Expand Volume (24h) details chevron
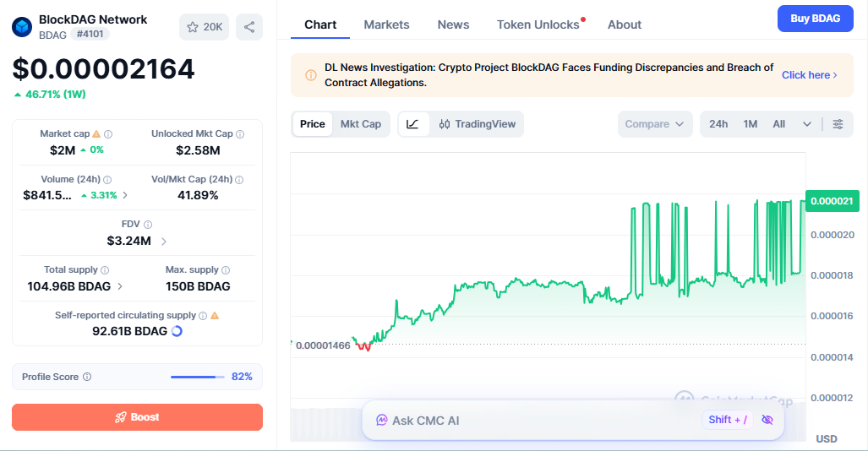 click(x=125, y=195)
